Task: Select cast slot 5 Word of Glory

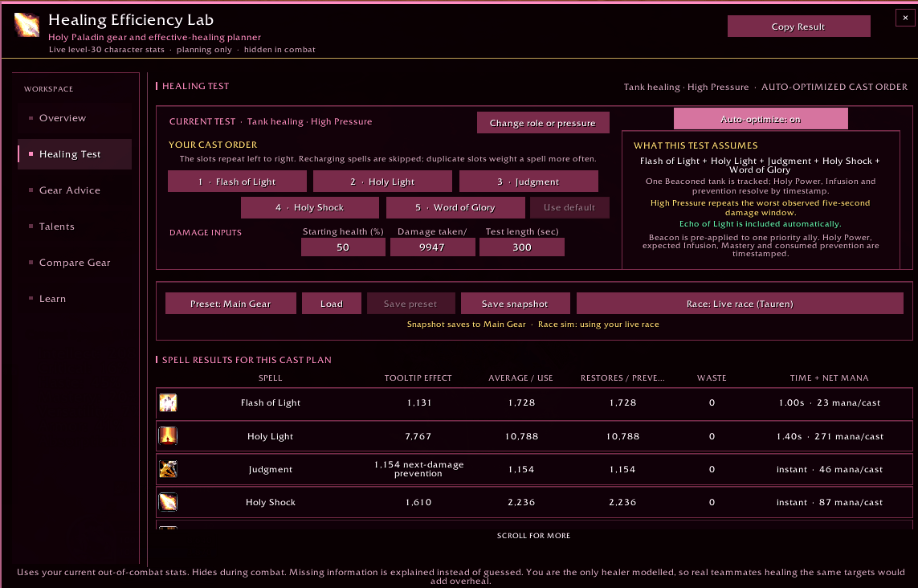Action: [x=455, y=207]
